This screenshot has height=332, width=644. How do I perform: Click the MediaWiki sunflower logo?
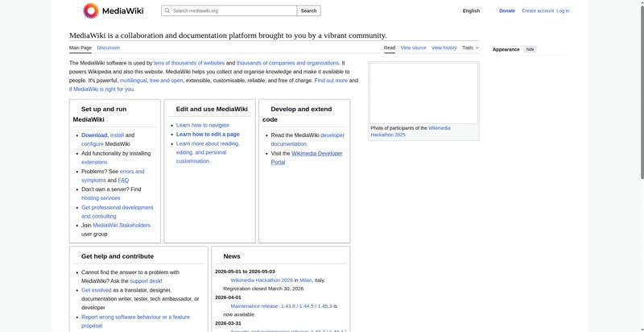(x=90, y=10)
